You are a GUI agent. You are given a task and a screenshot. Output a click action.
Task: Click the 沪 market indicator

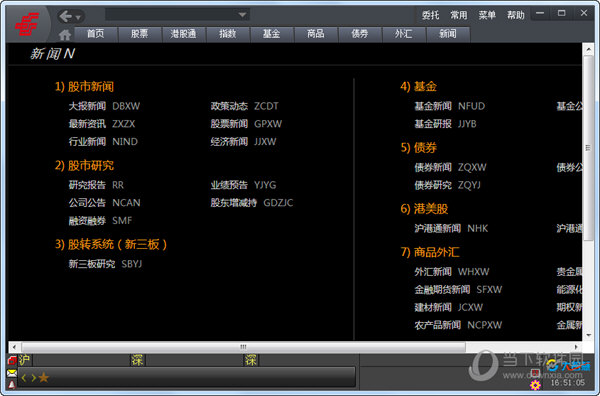24,360
